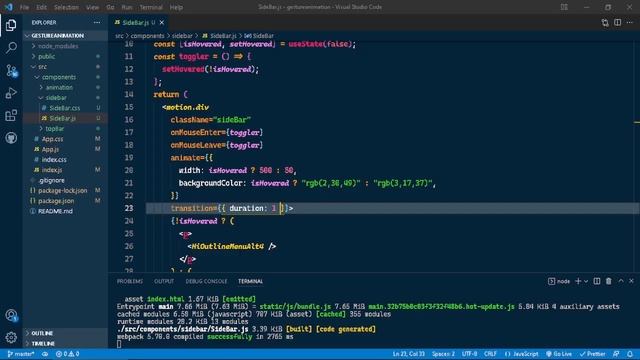Open the File menu
The width and height of the screenshot is (640, 360).
point(24,7)
